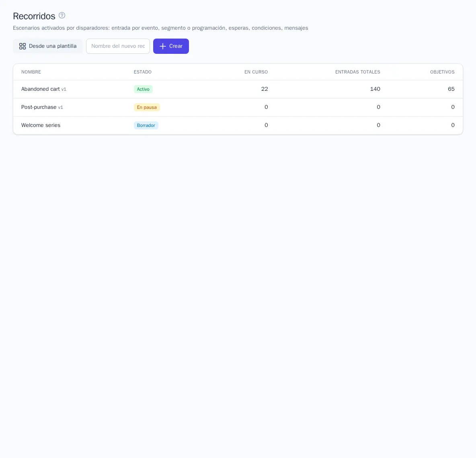This screenshot has height=458, width=476.
Task: Open the Desde una plantilla template picker
Action: click(x=48, y=46)
